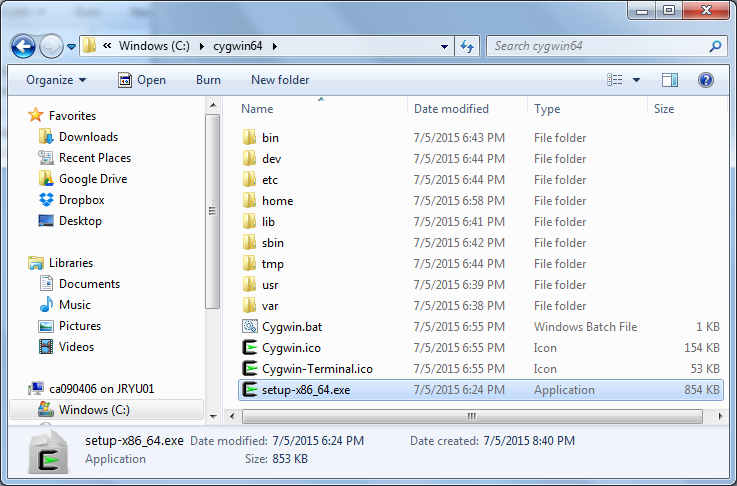Click the Open toolbar button
The height and width of the screenshot is (486, 737).
tap(142, 80)
